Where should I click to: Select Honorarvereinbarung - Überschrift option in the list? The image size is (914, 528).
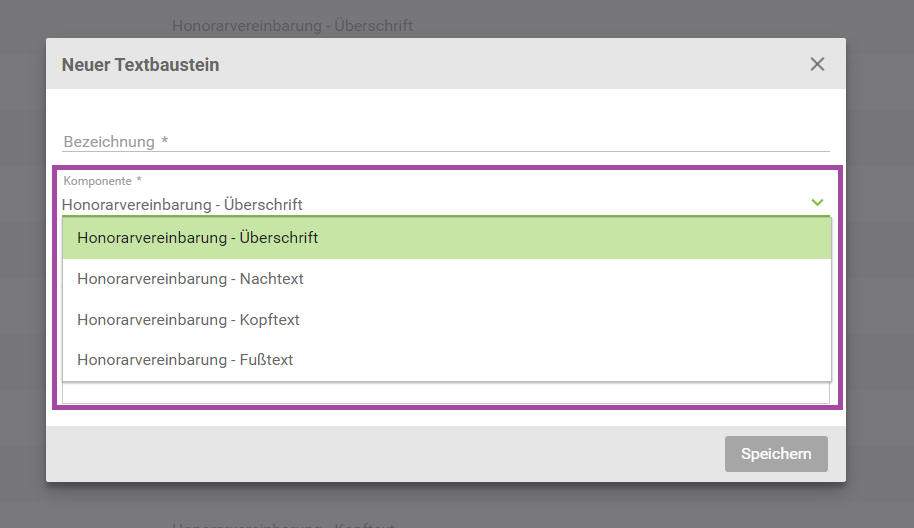[447, 238]
